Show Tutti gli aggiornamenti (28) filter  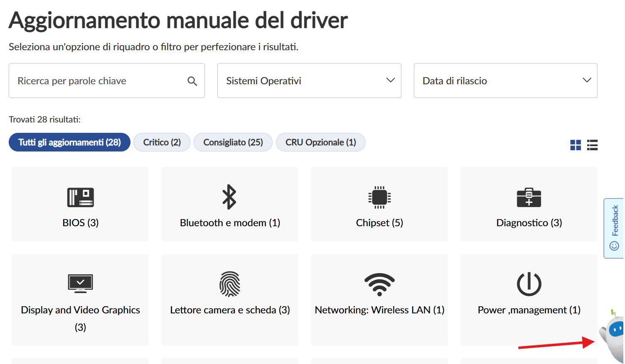point(69,142)
